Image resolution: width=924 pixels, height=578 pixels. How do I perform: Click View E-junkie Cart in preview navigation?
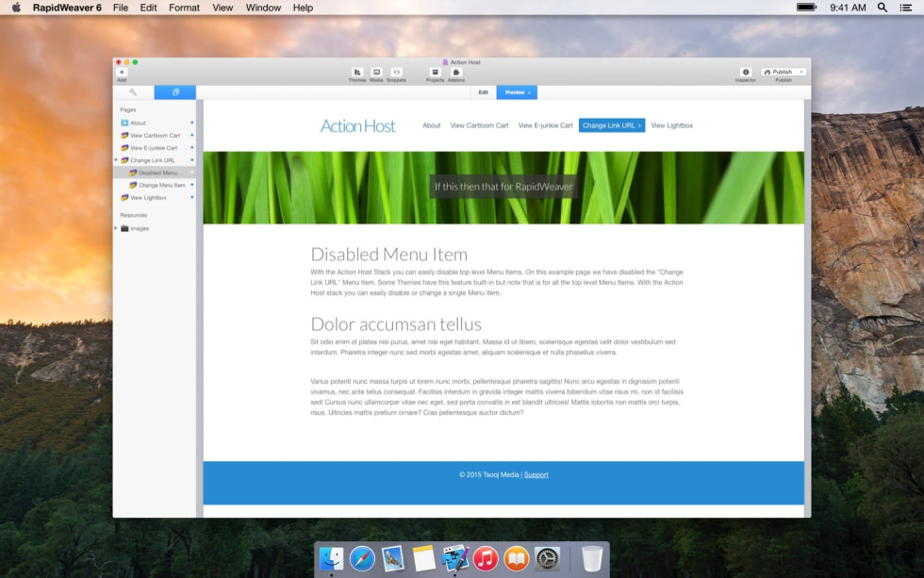545,125
